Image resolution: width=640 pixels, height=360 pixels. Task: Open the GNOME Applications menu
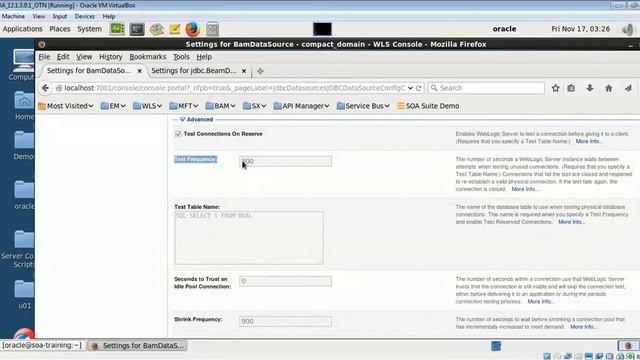[x=22, y=29]
